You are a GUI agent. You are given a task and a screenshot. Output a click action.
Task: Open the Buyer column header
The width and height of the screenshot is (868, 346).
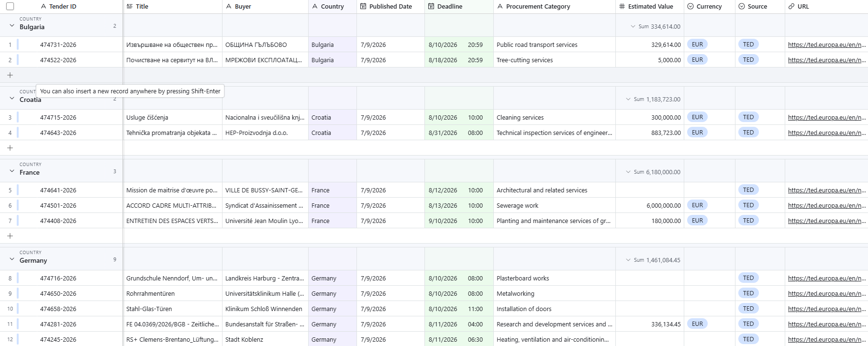pos(266,7)
